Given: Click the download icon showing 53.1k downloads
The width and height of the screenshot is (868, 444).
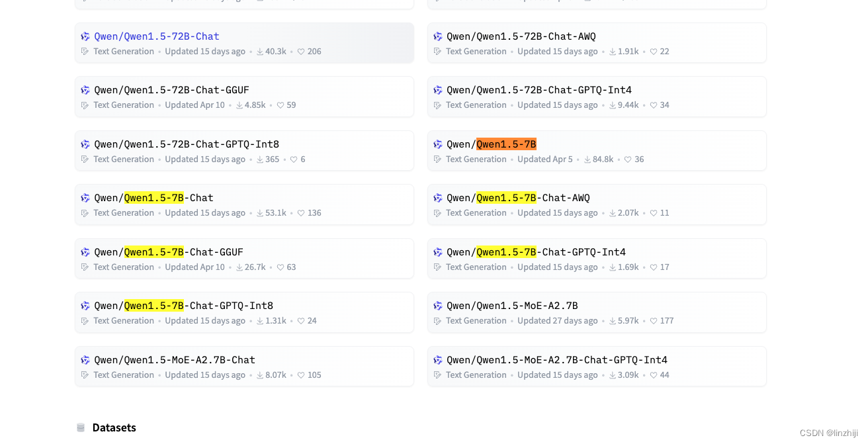Looking at the screenshot, I should click(x=260, y=213).
